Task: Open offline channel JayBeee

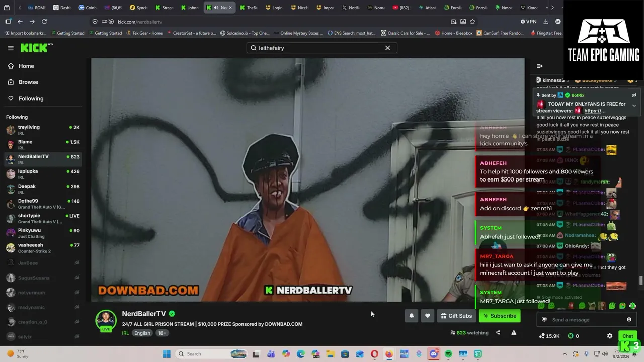Action: (x=43, y=263)
